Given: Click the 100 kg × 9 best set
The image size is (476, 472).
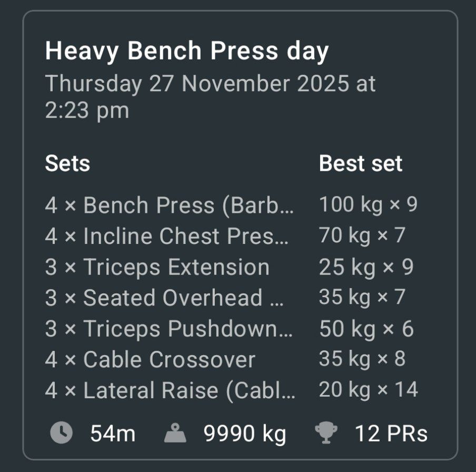Looking at the screenshot, I should pyautogui.click(x=368, y=204).
